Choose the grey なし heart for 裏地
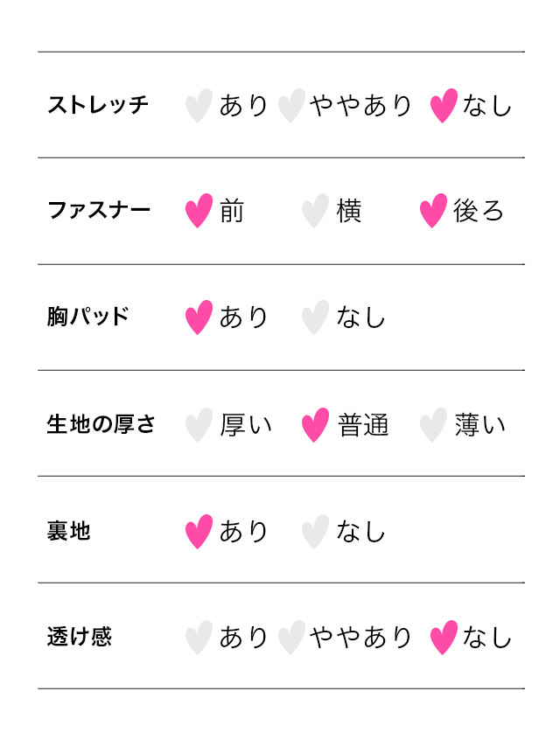Viewport: 560px width, 747px height. [315, 532]
